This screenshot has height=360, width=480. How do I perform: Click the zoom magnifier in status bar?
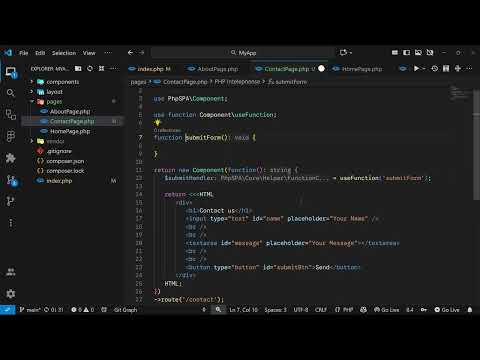(x=218, y=310)
